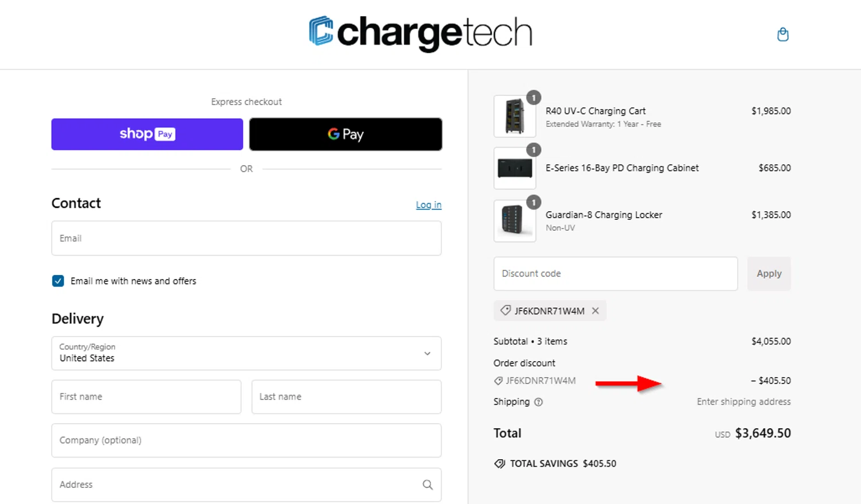This screenshot has width=861, height=504.
Task: Open the Shipping info help icon
Action: [x=538, y=402]
